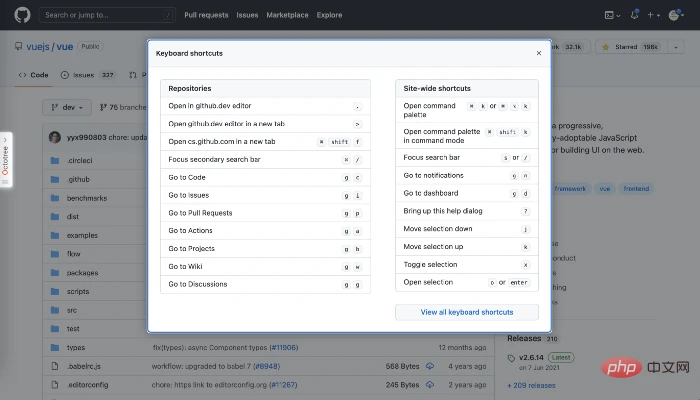Click the download icon beside 568 Bytes
The height and width of the screenshot is (400, 700).
click(x=429, y=365)
